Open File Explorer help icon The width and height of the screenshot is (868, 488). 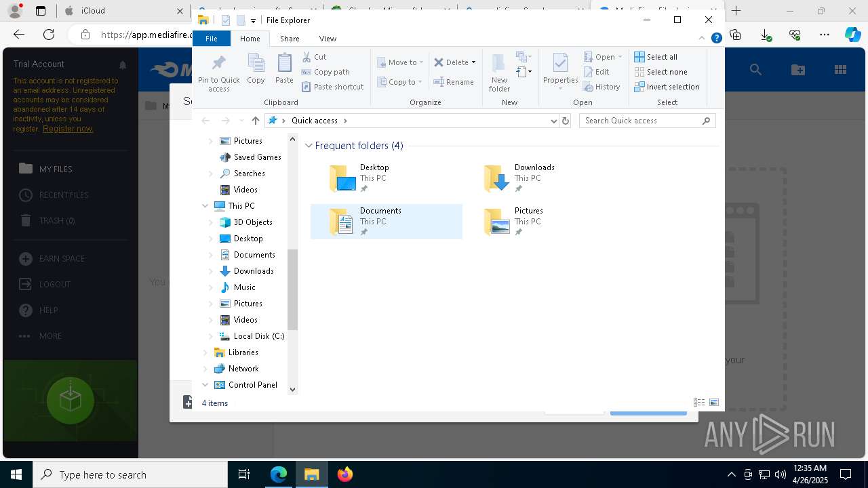coord(716,39)
